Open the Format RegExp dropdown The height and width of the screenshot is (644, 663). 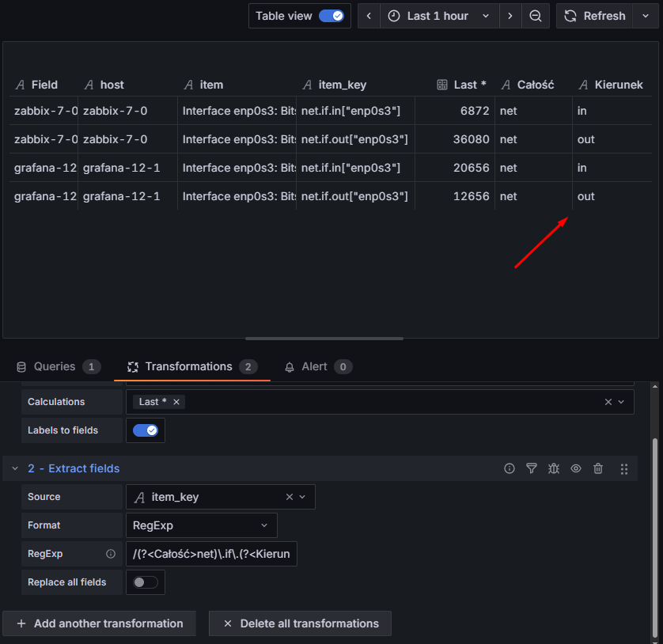pos(201,525)
